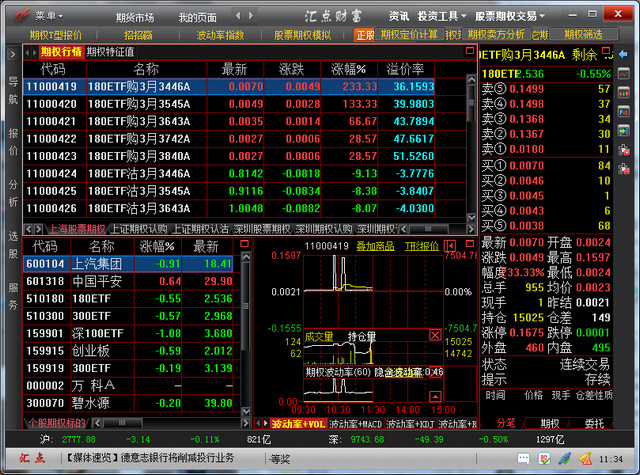Sort the table by the 溢价率 column
This screenshot has width=640, height=475.
point(412,69)
